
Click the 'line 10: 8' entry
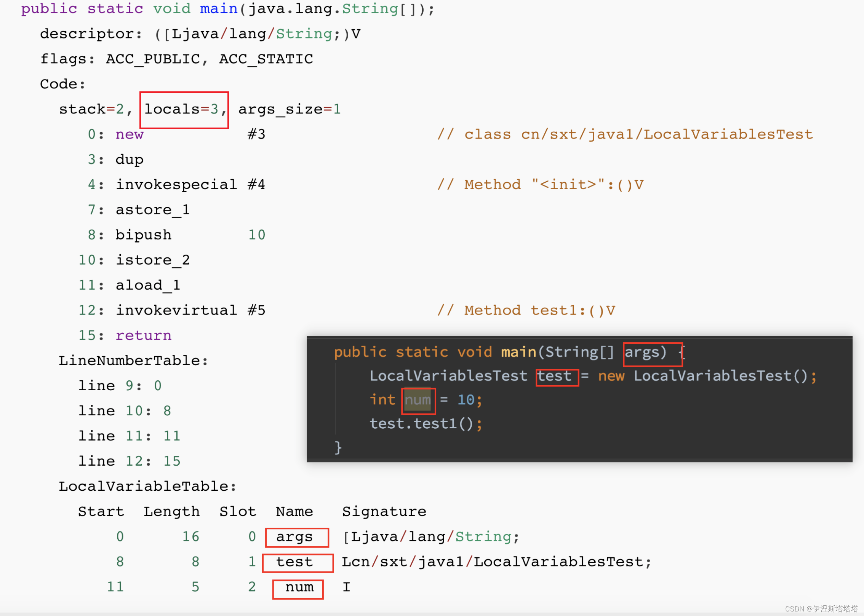(125, 411)
